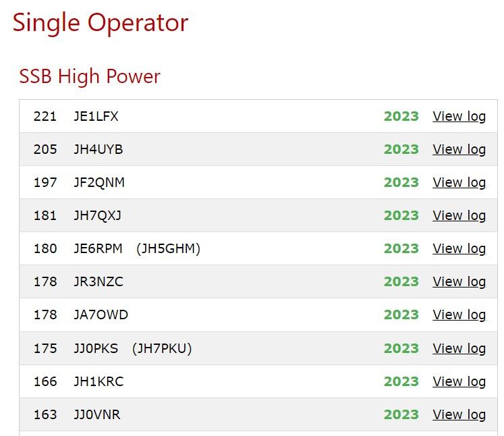Viewport: 504px width, 436px height.
Task: Click the score 178 beside JR3NZC
Action: point(45,282)
